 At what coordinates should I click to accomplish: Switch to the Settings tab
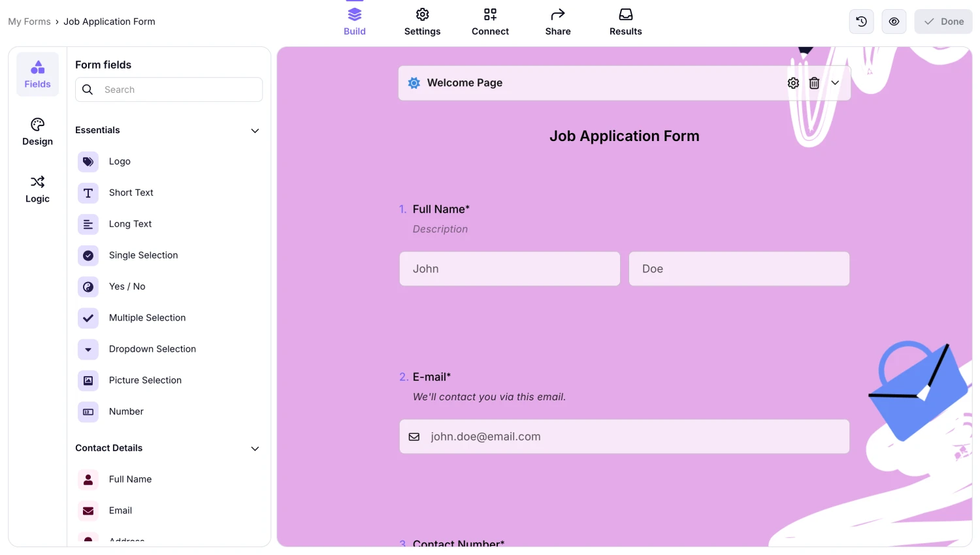point(422,21)
